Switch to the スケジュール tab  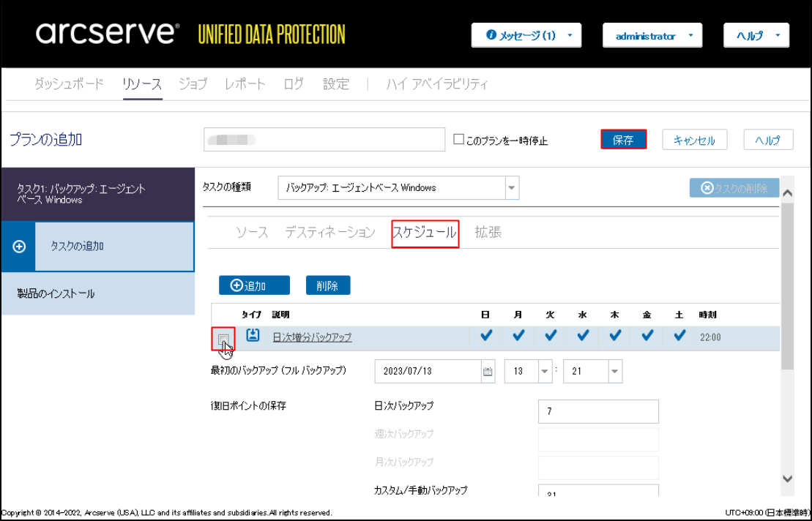425,233
